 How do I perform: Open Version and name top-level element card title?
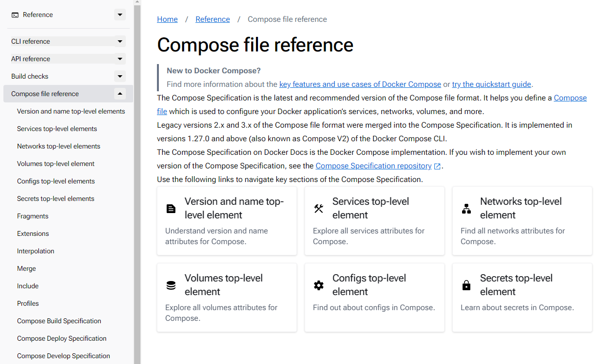(234, 208)
